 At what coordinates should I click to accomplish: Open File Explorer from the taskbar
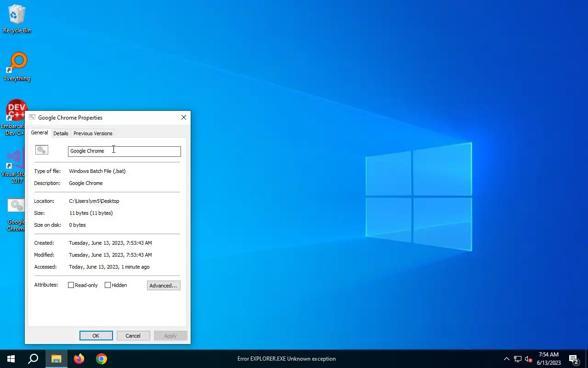tap(56, 359)
